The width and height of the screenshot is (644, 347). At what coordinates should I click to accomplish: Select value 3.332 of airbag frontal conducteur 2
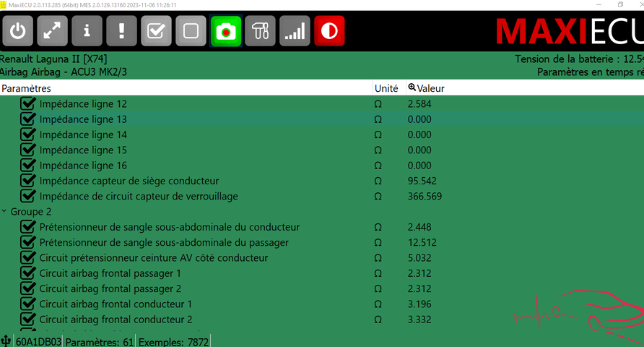tap(419, 320)
